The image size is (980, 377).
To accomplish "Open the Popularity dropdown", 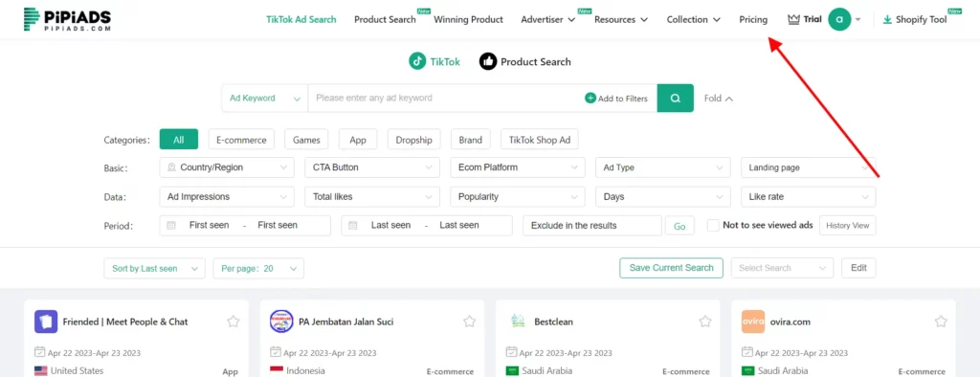I will 518,196.
